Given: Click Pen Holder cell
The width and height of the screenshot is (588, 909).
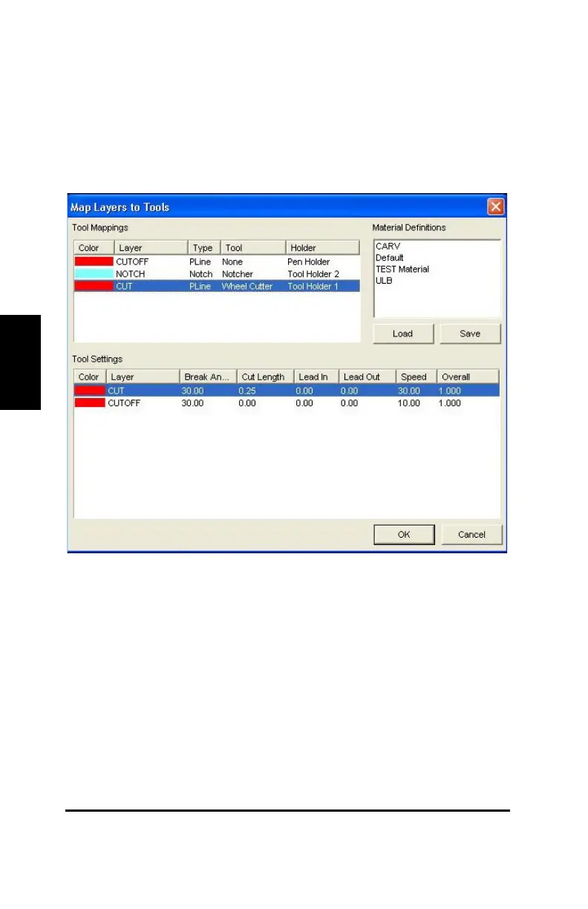Looking at the screenshot, I should click(x=309, y=262).
